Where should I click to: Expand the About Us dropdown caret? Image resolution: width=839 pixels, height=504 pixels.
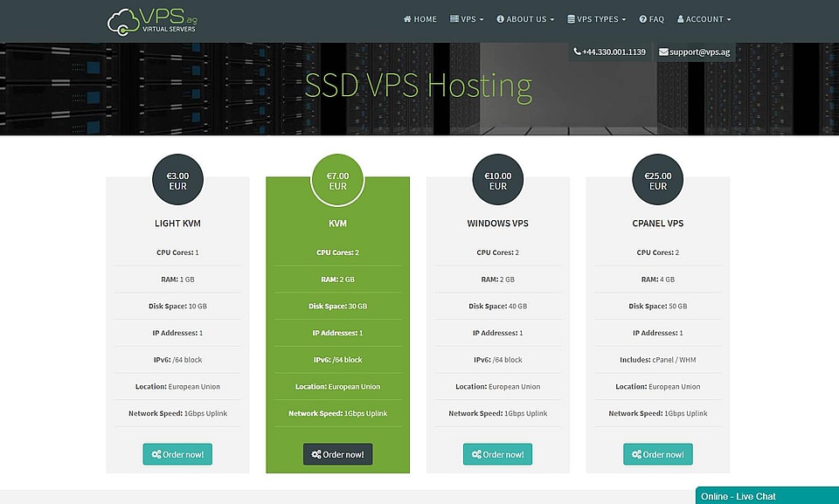tap(552, 20)
